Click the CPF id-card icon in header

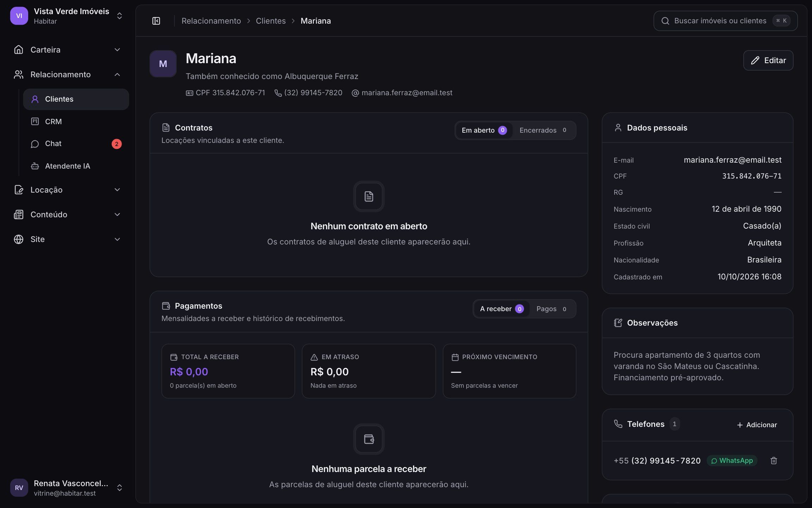click(x=190, y=93)
